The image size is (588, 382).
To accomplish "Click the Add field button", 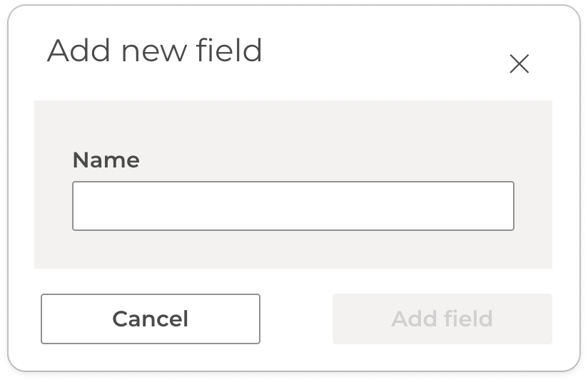I will 442,319.
